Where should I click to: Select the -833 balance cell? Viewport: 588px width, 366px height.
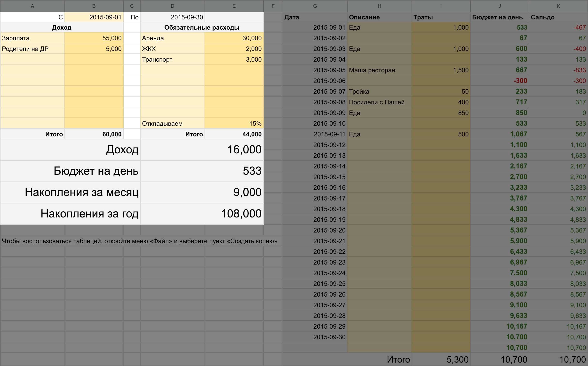(x=558, y=70)
